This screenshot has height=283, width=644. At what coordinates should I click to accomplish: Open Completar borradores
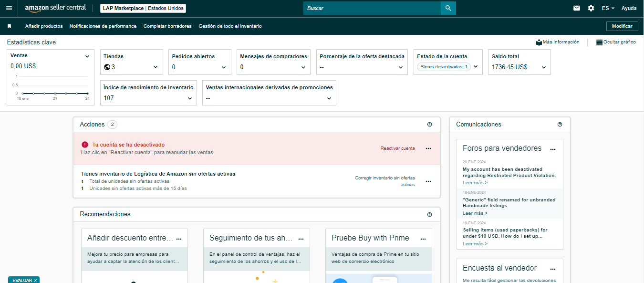(x=167, y=26)
